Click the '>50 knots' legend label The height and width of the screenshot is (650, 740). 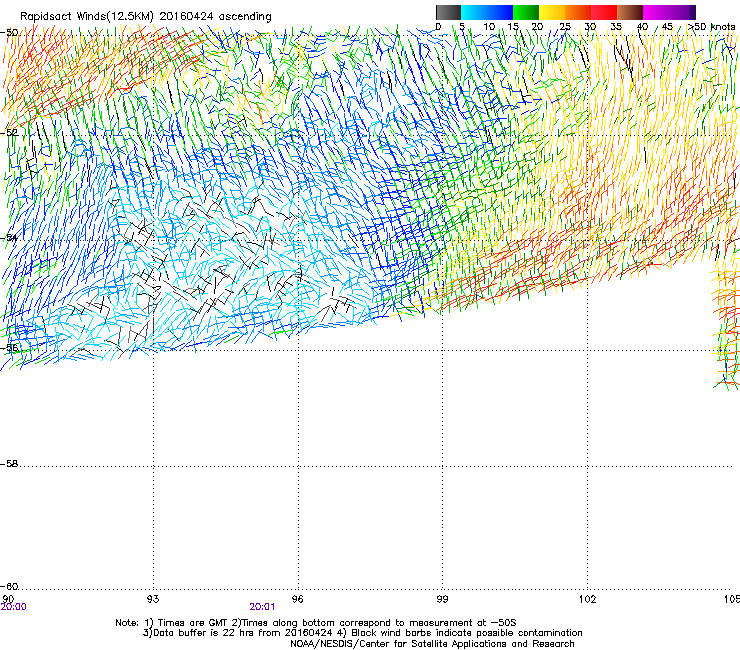711,26
